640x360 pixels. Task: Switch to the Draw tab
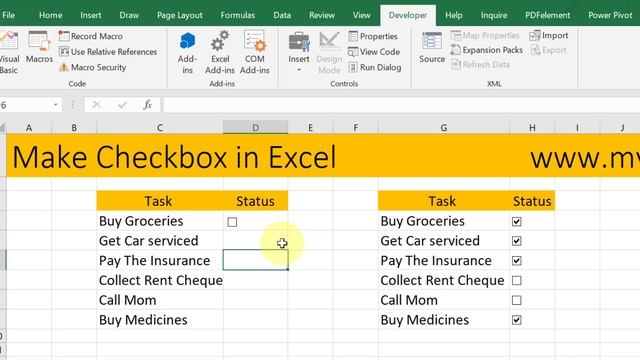pos(129,15)
